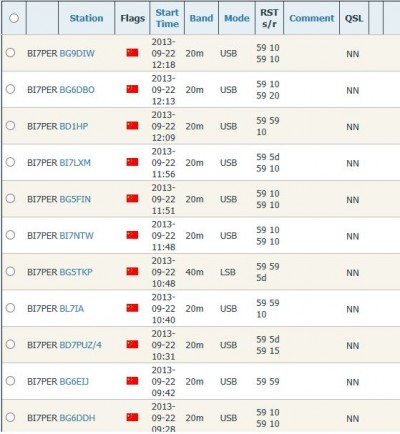Open the BD7PUZ/4 station callsign link
Screen dimensions: 400x434
click(80, 345)
